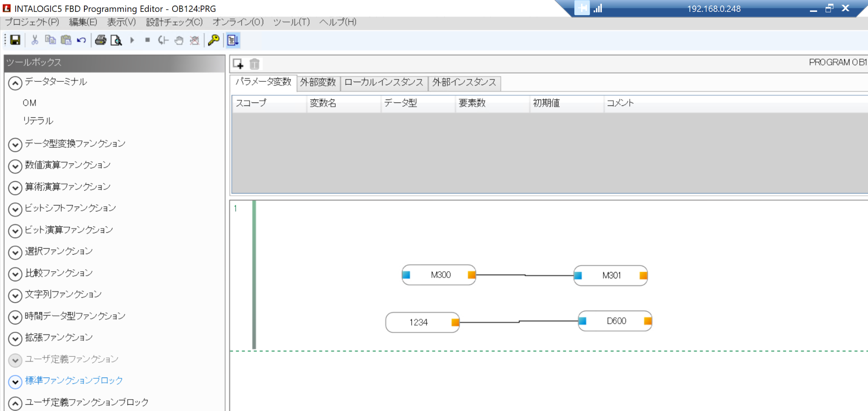Expand 比較ファンクション category
This screenshot has height=411, width=868.
click(15, 274)
